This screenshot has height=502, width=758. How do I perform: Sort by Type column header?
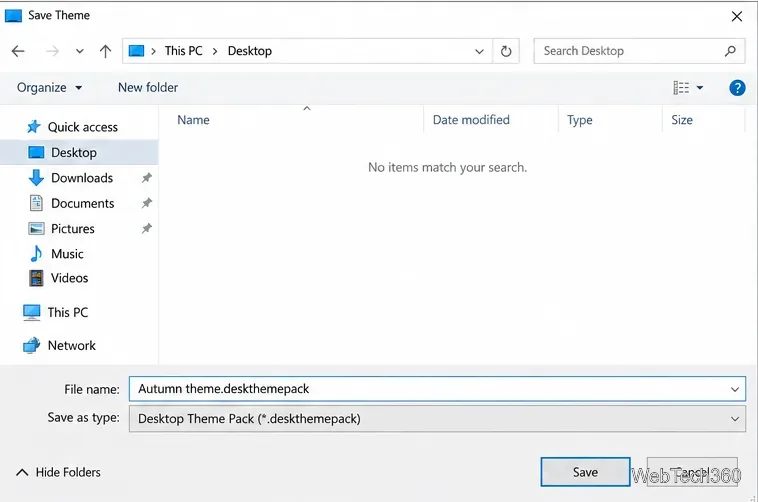580,120
